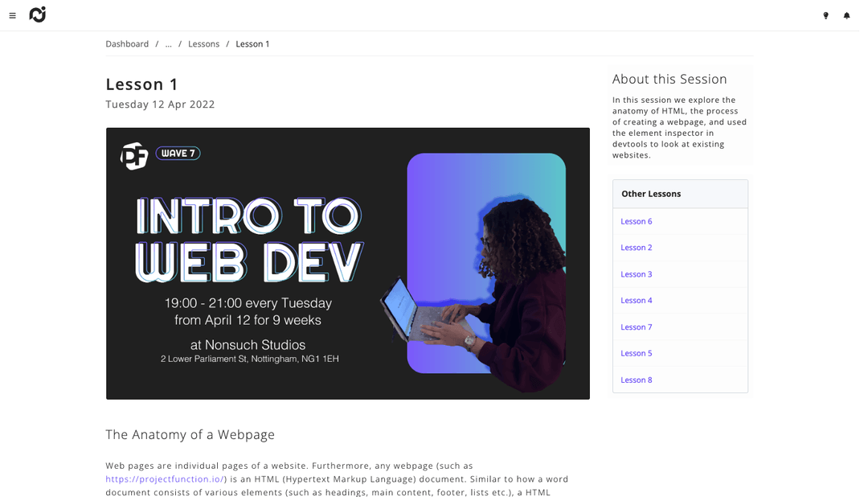The height and width of the screenshot is (497, 868).
Task: Click the lightbulb icon
Action: tap(825, 15)
